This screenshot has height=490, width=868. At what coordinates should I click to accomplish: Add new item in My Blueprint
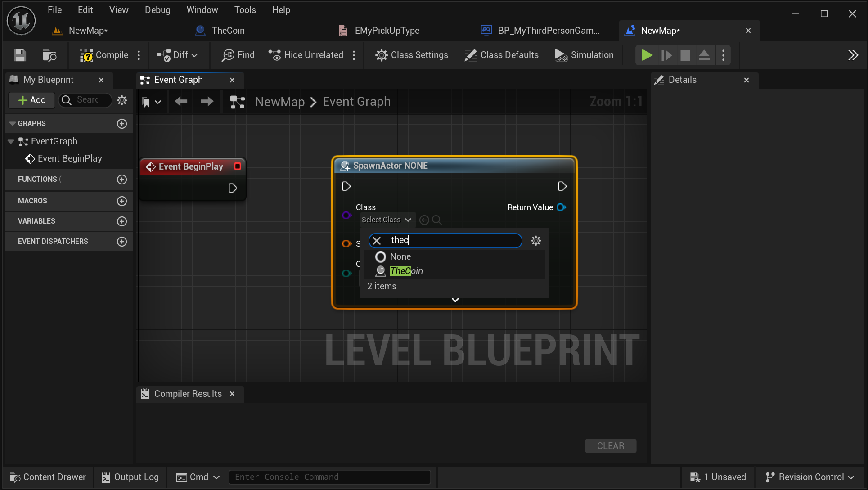[32, 100]
